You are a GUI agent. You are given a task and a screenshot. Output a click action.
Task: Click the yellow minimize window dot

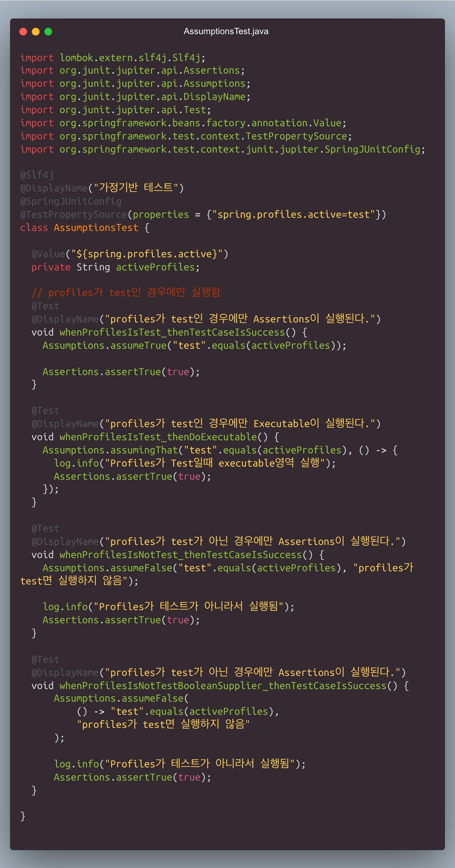click(x=36, y=32)
